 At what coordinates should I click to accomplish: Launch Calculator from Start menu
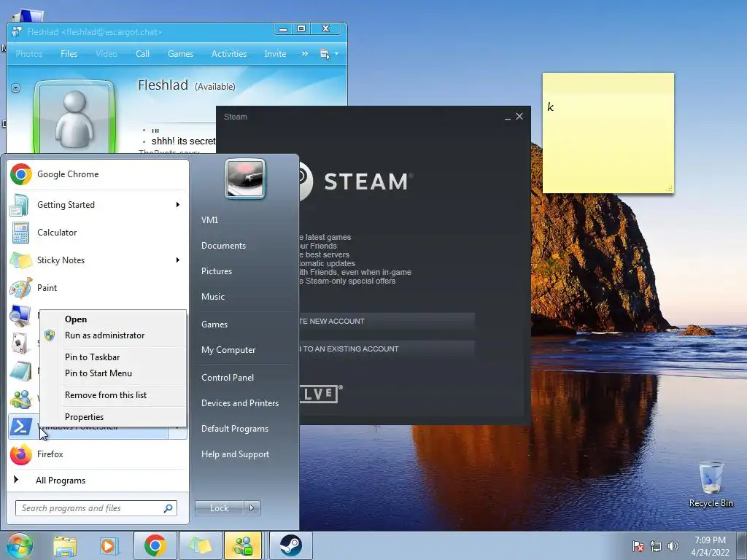point(98,233)
